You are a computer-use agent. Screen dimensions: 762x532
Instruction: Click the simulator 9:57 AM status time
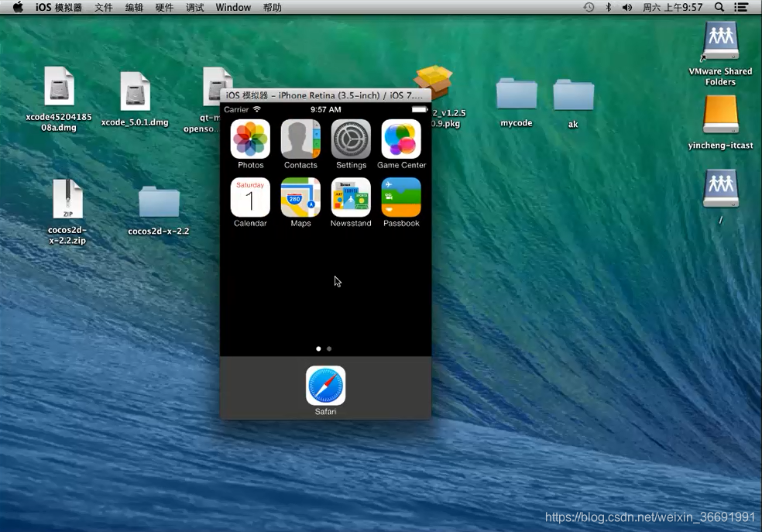click(x=325, y=109)
